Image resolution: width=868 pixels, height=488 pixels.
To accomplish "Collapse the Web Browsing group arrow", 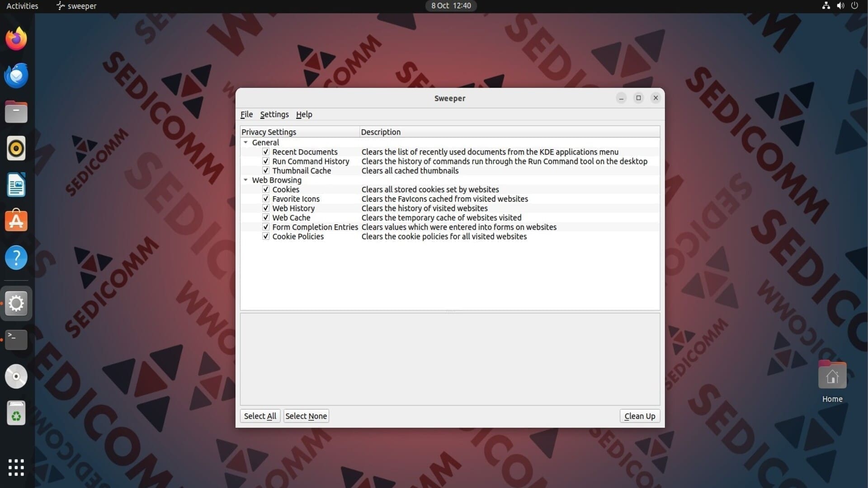I will (246, 180).
